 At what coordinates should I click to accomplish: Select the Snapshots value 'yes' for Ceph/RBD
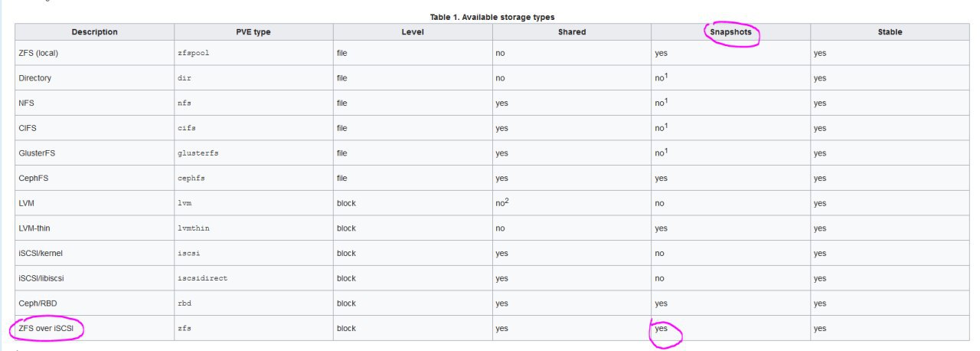661,303
